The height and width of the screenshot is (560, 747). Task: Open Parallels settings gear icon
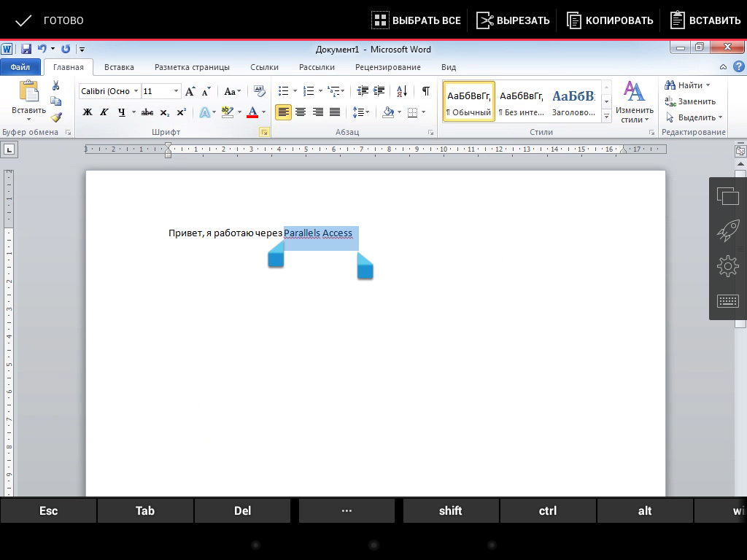coord(727,266)
